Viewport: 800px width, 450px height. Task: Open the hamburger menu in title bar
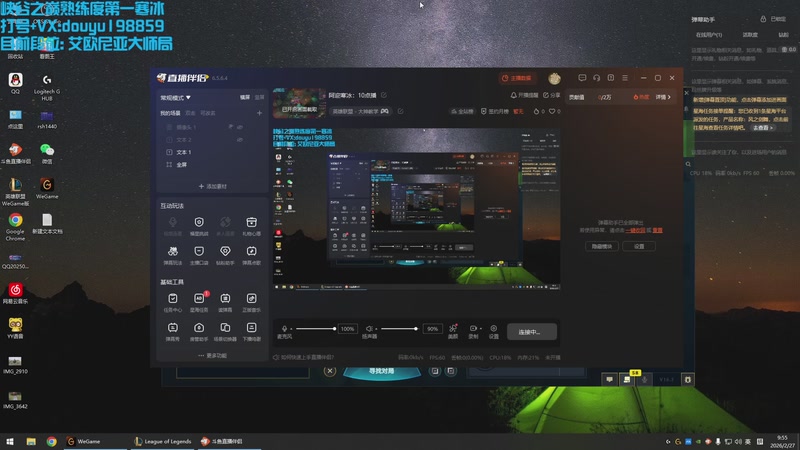[x=625, y=78]
